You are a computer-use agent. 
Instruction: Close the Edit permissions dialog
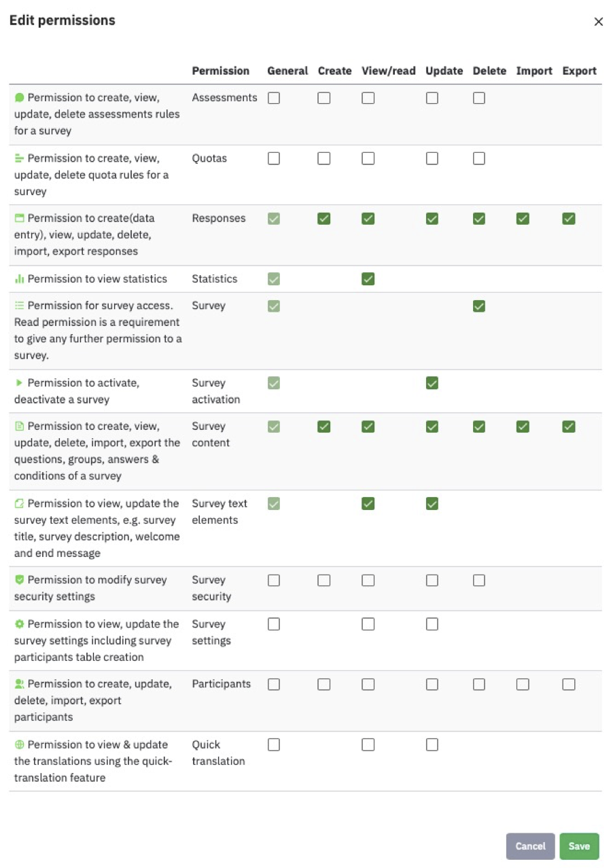click(598, 22)
